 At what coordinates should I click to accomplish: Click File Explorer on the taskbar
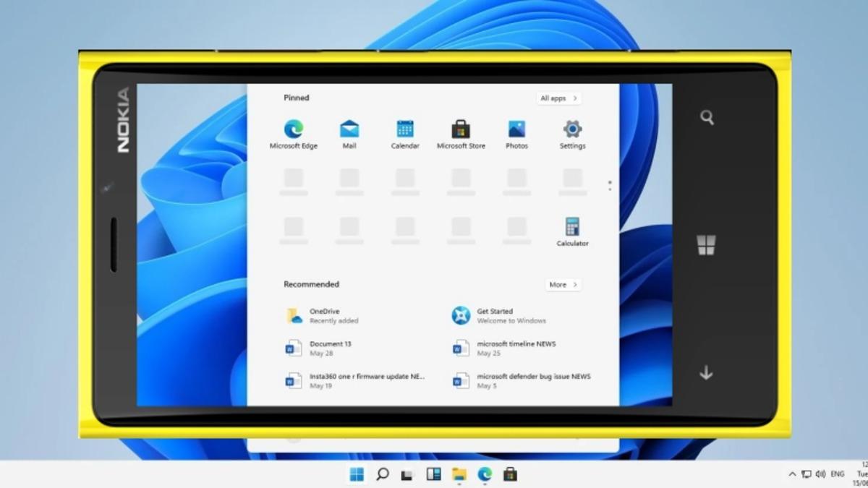(x=459, y=474)
